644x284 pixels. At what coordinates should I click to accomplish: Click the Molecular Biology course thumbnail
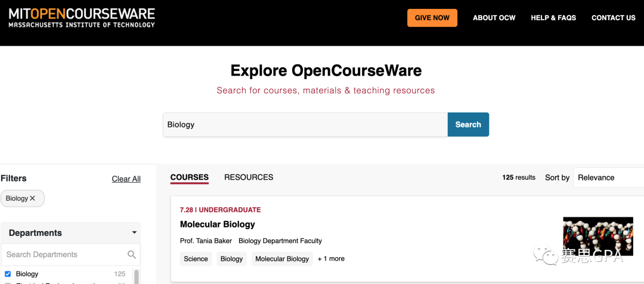[x=598, y=237]
